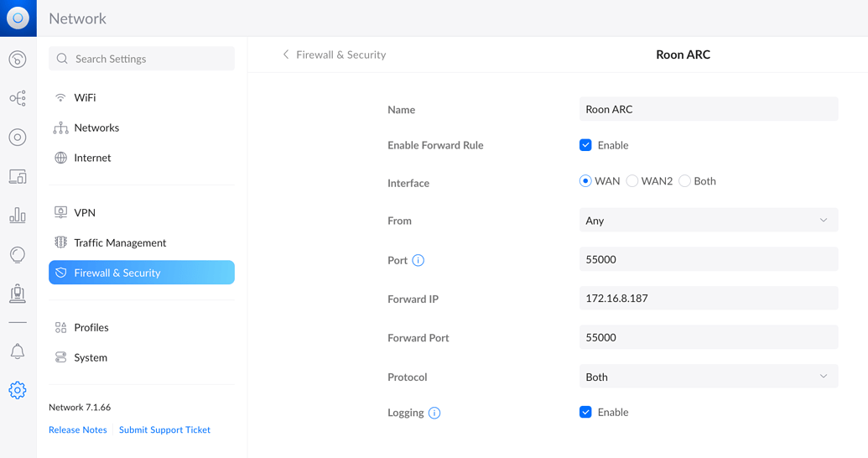The image size is (868, 458).
Task: Select Firewall & Security menu item
Action: pyautogui.click(x=142, y=273)
